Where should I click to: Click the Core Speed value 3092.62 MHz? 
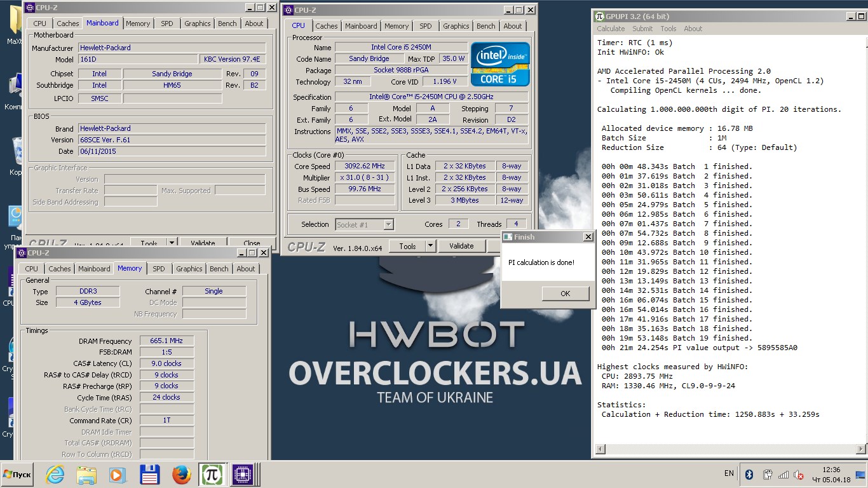tap(366, 166)
